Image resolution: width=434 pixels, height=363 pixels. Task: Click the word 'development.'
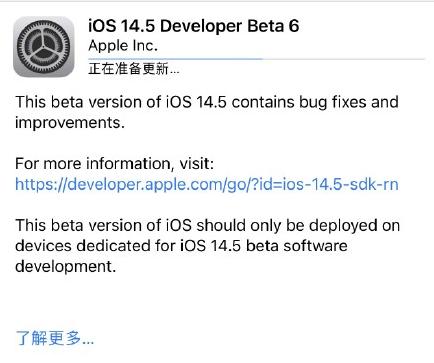click(66, 267)
